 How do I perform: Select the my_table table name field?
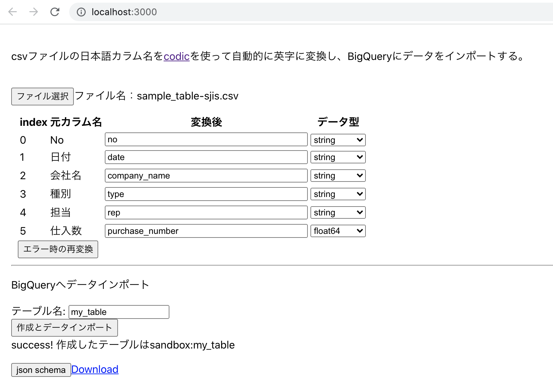pyautogui.click(x=119, y=312)
